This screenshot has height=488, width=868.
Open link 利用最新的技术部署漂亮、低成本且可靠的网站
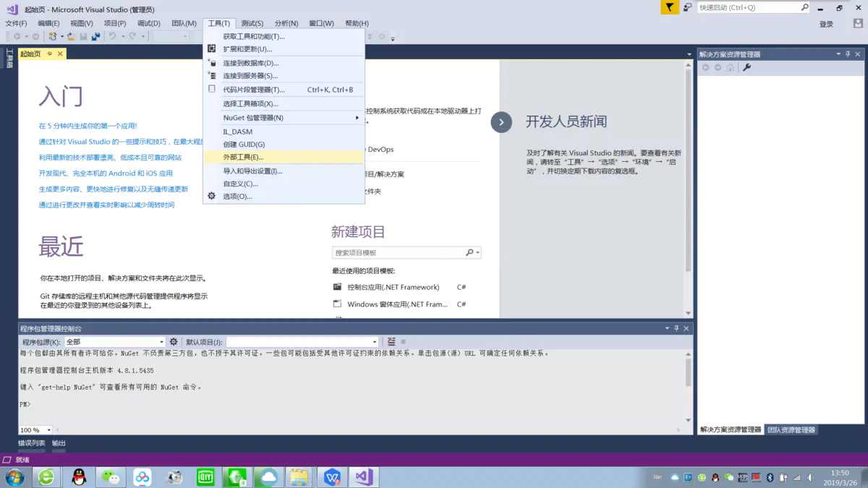pyautogui.click(x=110, y=158)
